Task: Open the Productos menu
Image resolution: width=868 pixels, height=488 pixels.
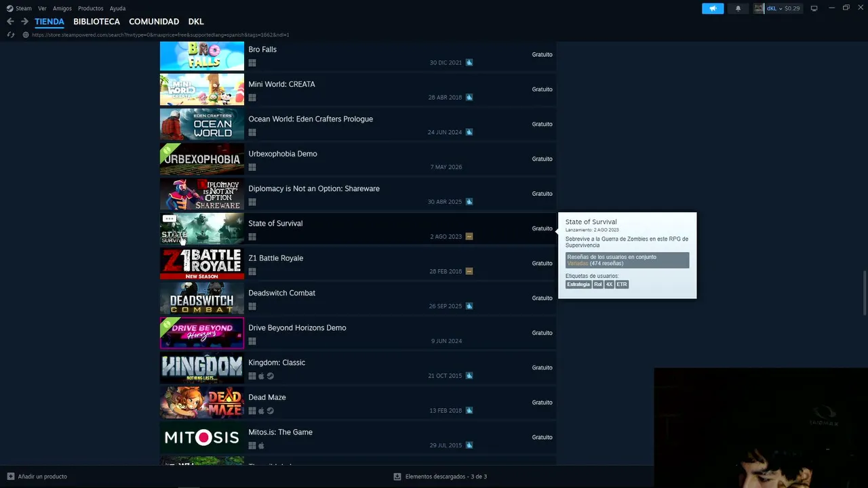Action: (91, 8)
